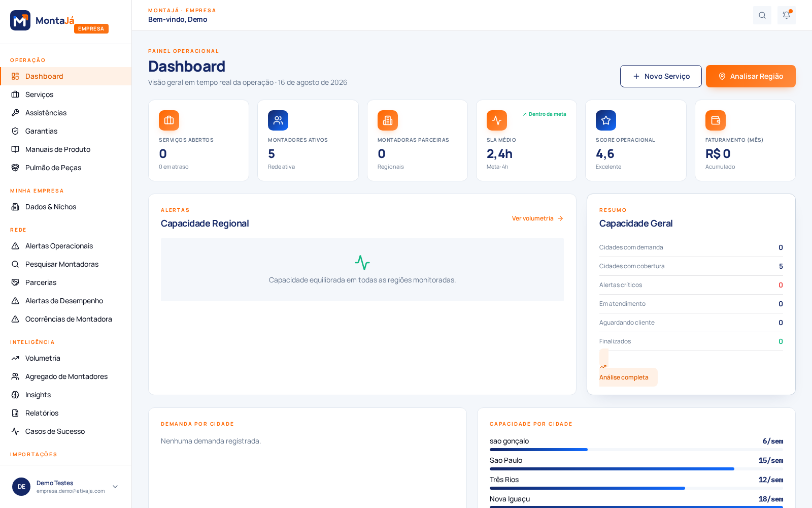Click the search magnifier icon in header
The height and width of the screenshot is (508, 812).
pyautogui.click(x=762, y=15)
